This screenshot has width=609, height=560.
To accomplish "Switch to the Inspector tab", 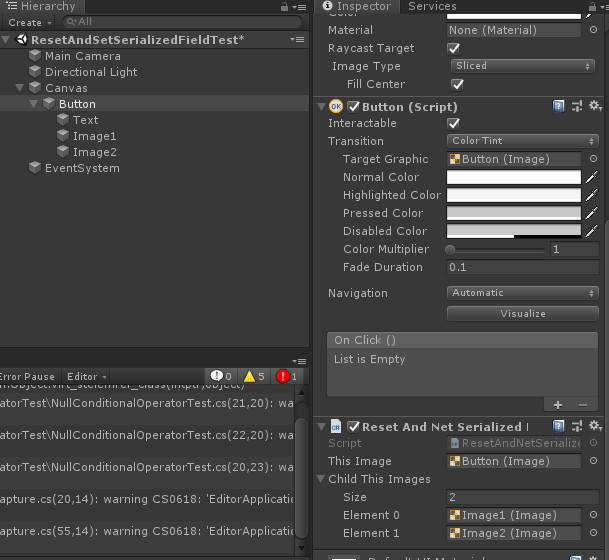I will (x=357, y=6).
